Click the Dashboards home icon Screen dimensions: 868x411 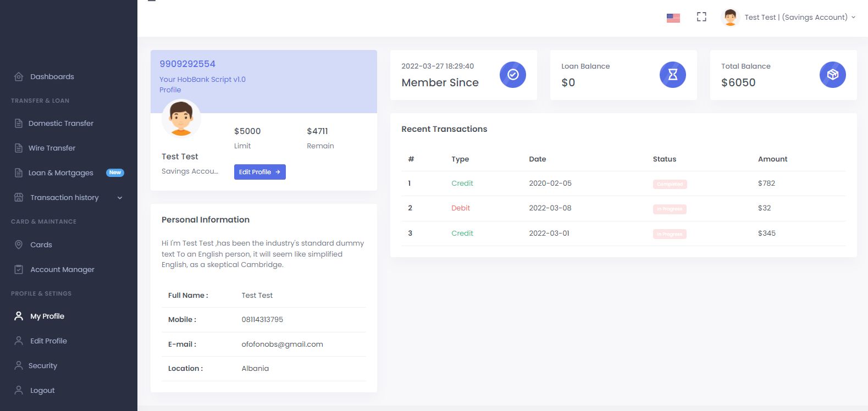pos(19,77)
